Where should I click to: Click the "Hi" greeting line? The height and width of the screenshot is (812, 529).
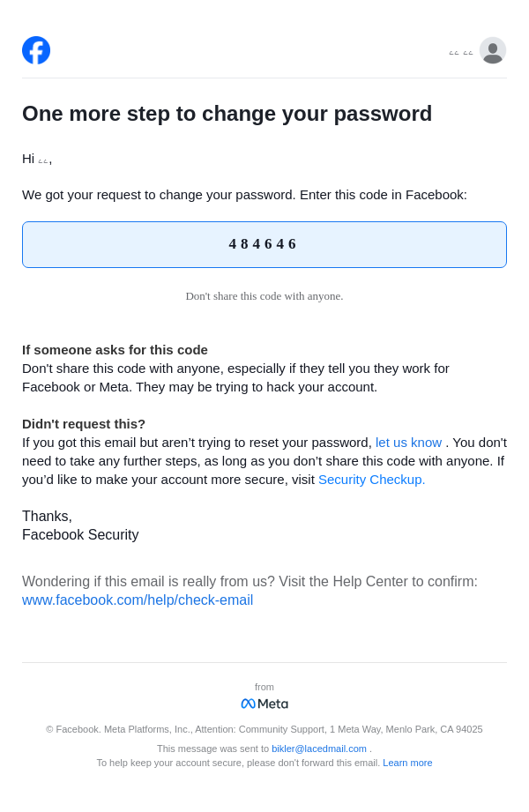click(x=37, y=159)
